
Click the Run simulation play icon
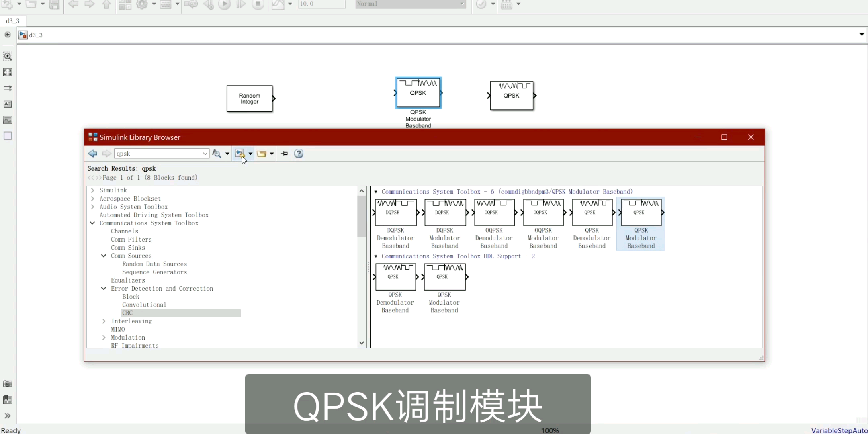click(x=225, y=4)
